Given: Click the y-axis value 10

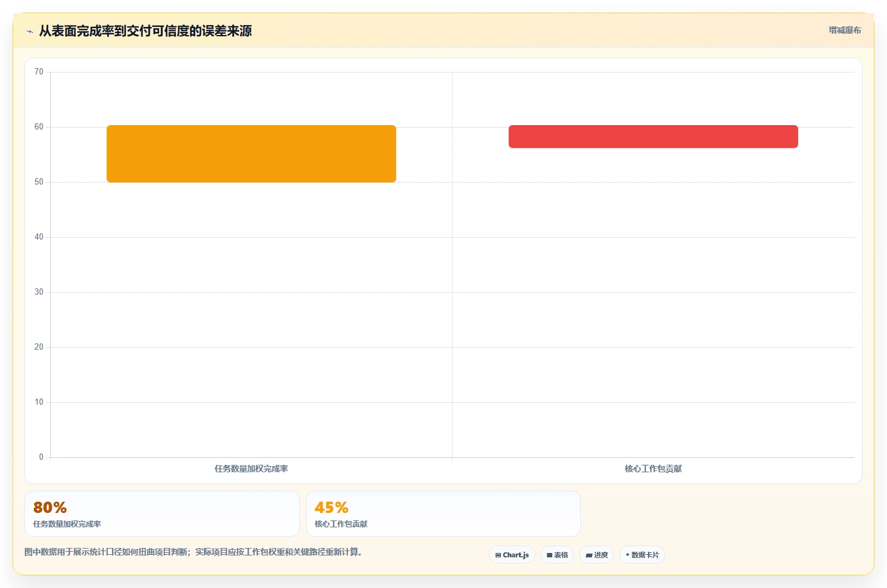Looking at the screenshot, I should tap(39, 402).
